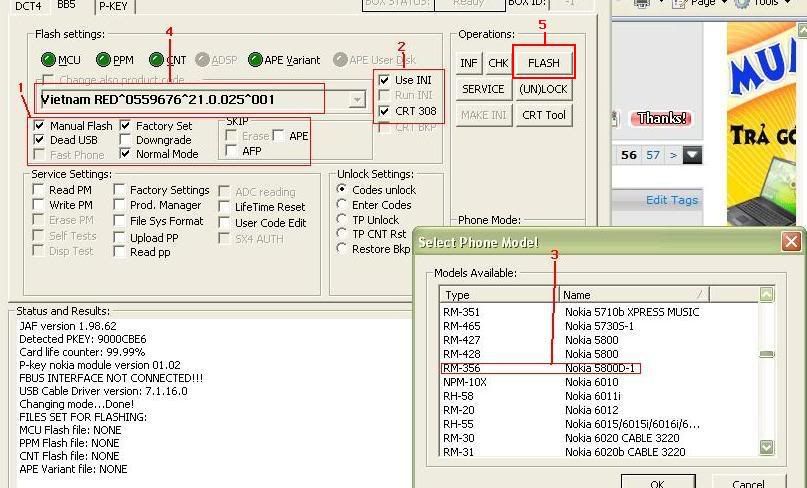Select the Enter Codes radio button
Image resolution: width=807 pixels, height=488 pixels.
pyautogui.click(x=341, y=204)
